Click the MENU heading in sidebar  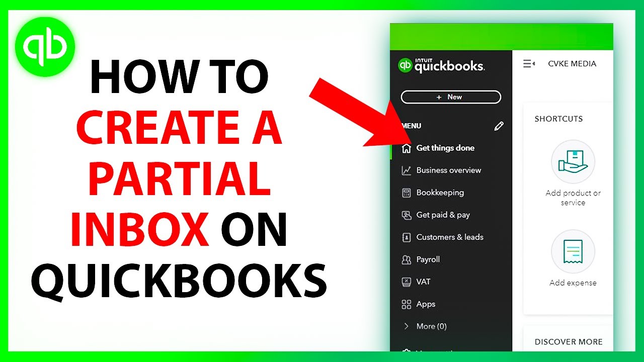click(411, 126)
